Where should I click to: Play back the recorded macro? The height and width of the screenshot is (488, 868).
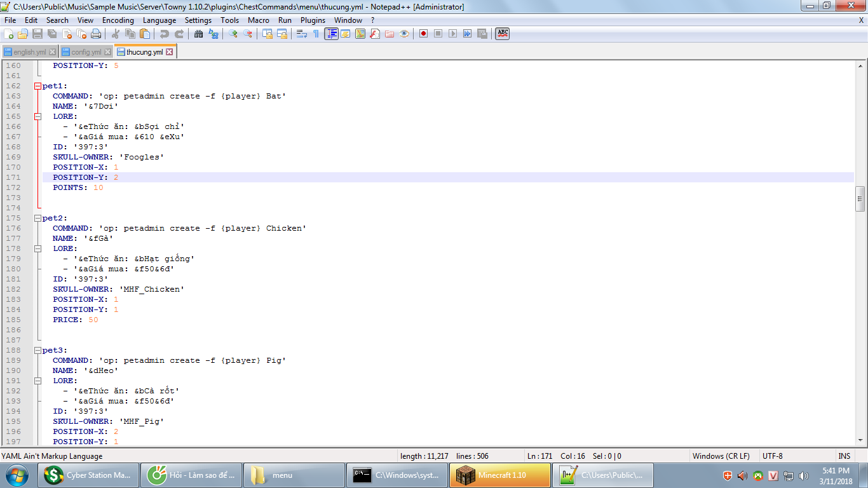[x=452, y=34]
